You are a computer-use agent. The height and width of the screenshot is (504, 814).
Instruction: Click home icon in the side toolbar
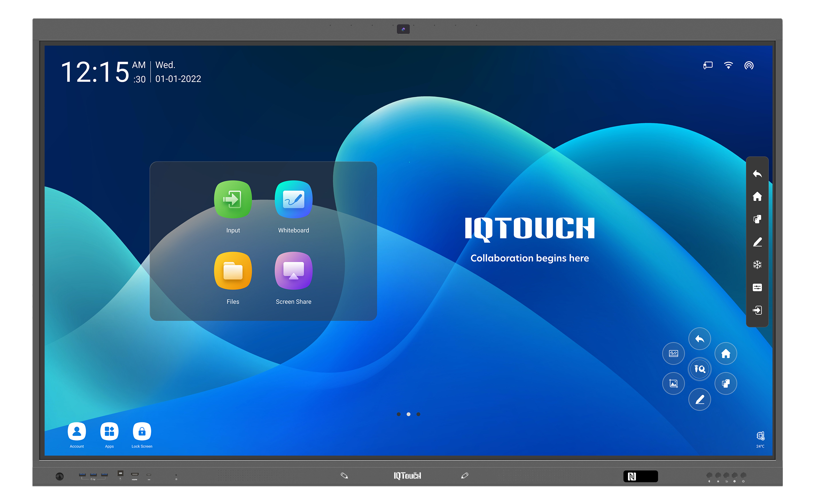click(757, 196)
